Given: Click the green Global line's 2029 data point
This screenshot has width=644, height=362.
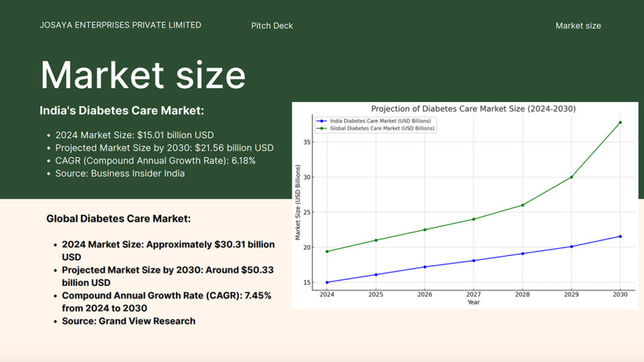Looking at the screenshot, I should coord(571,178).
